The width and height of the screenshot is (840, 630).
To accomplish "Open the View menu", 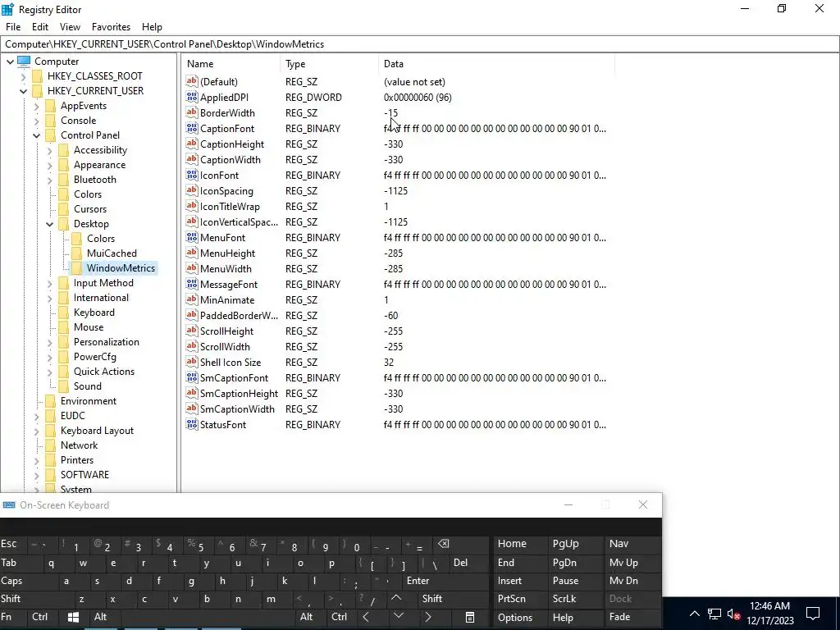I will [70, 27].
